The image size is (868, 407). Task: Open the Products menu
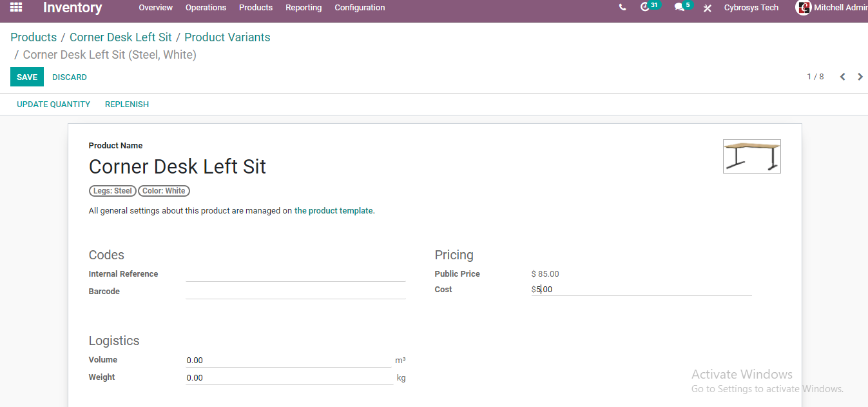coord(256,8)
